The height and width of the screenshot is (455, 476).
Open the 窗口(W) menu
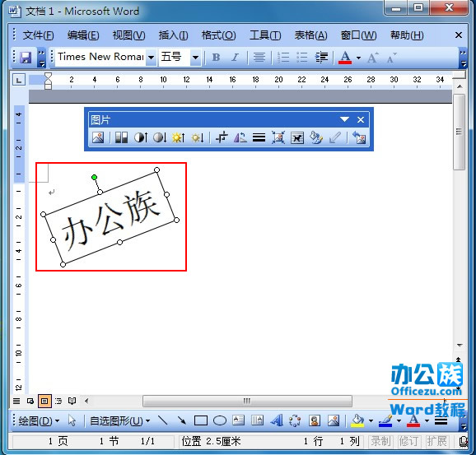358,35
